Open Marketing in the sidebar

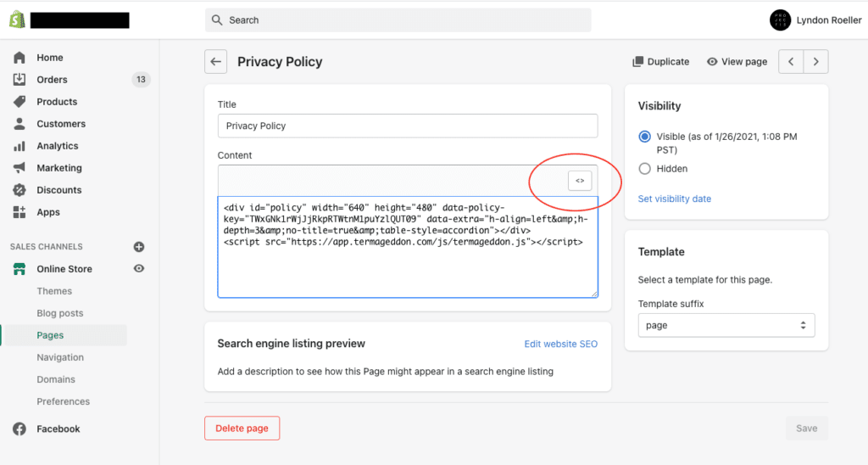click(x=59, y=167)
